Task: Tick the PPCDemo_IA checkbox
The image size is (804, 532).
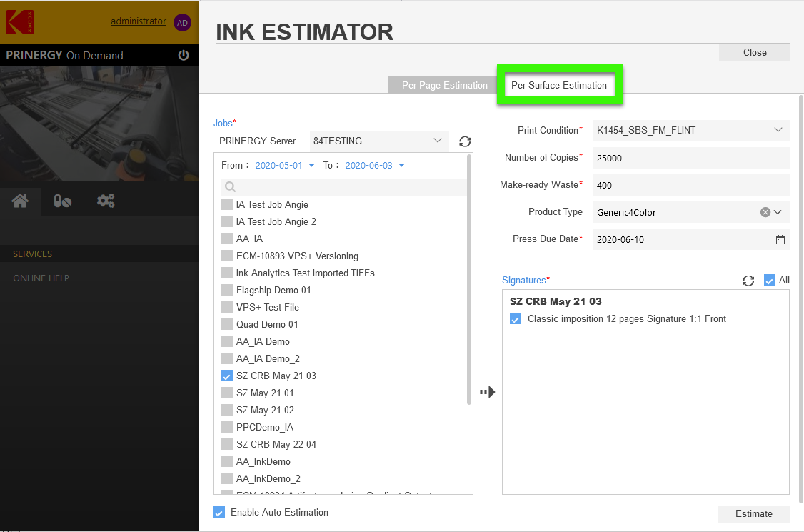Action: tap(226, 427)
